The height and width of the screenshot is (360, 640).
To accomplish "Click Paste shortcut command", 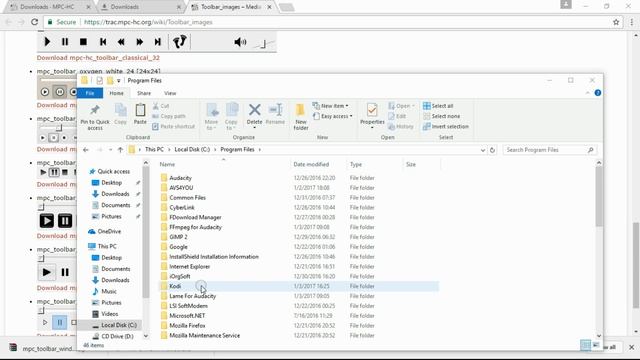I will click(x=173, y=127).
